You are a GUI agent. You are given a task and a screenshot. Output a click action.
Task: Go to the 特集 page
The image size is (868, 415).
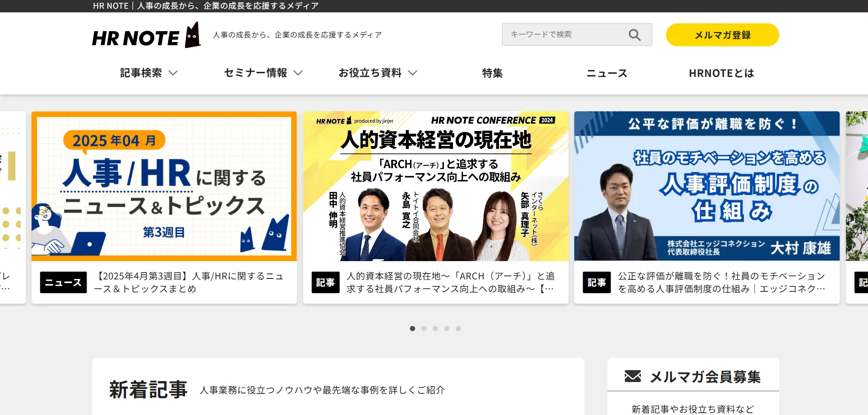pyautogui.click(x=492, y=73)
